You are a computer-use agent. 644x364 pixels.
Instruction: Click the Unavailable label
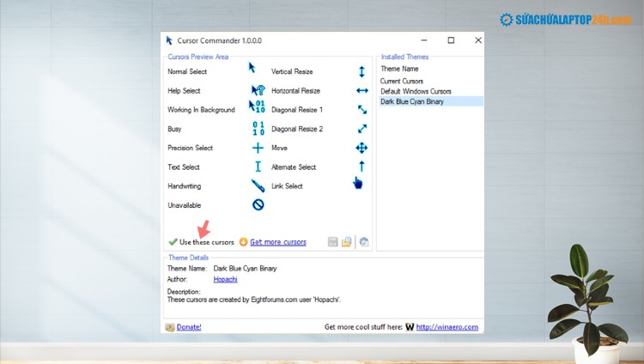(184, 205)
